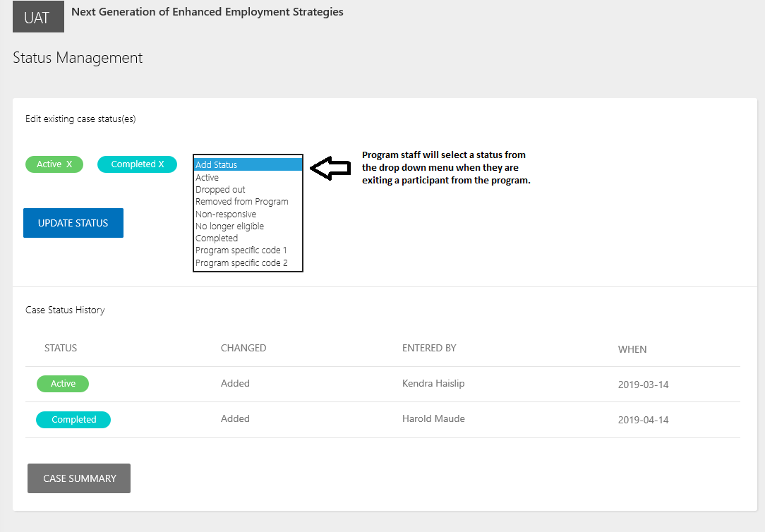Image resolution: width=765 pixels, height=532 pixels.
Task: Choose Active in the status list
Action: point(207,178)
